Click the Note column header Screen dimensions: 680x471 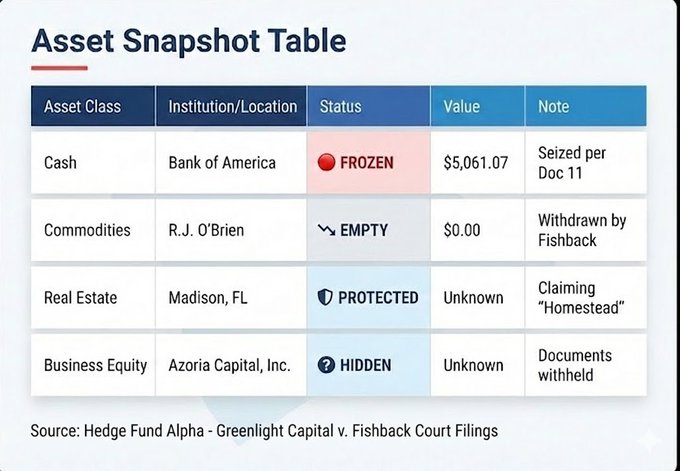pyautogui.click(x=554, y=106)
